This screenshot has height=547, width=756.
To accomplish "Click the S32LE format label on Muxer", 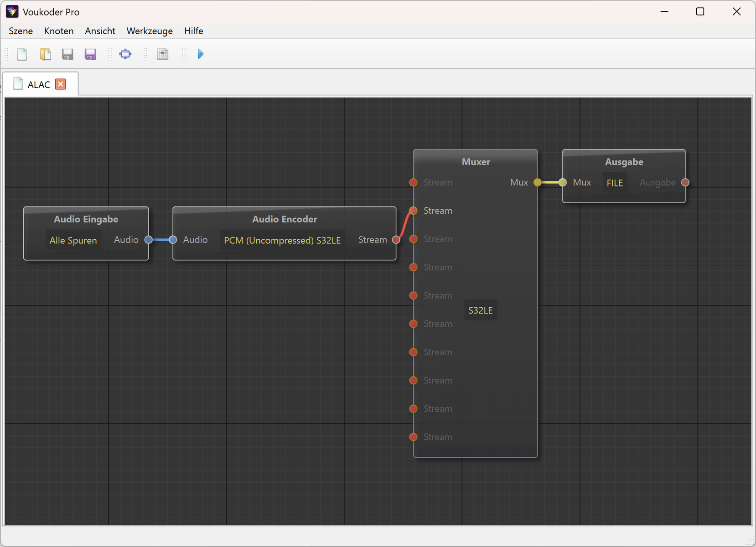I will [x=481, y=310].
